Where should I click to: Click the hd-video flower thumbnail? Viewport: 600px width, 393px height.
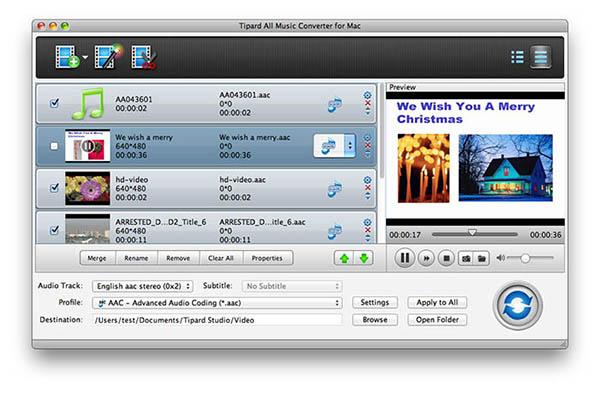coord(88,188)
